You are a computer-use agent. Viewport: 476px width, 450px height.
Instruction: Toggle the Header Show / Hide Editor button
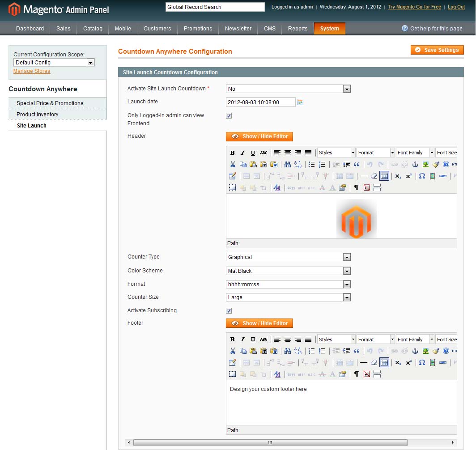(259, 136)
